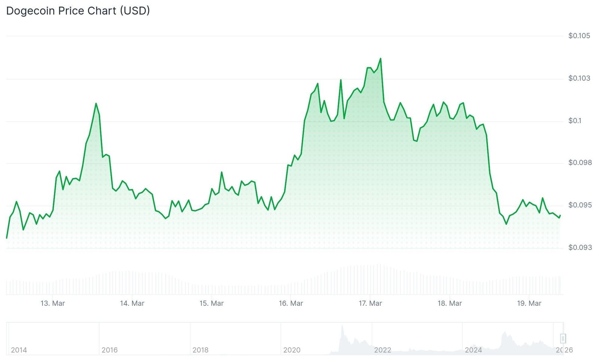
Task: Select the 16. Mar date label
Action: [291, 303]
